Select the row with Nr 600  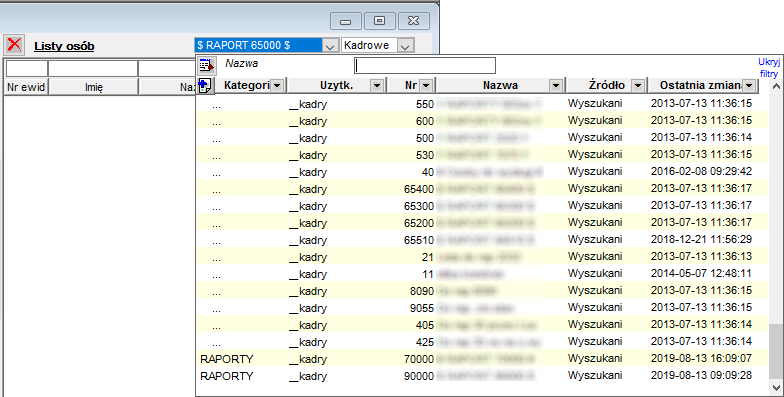click(482, 121)
